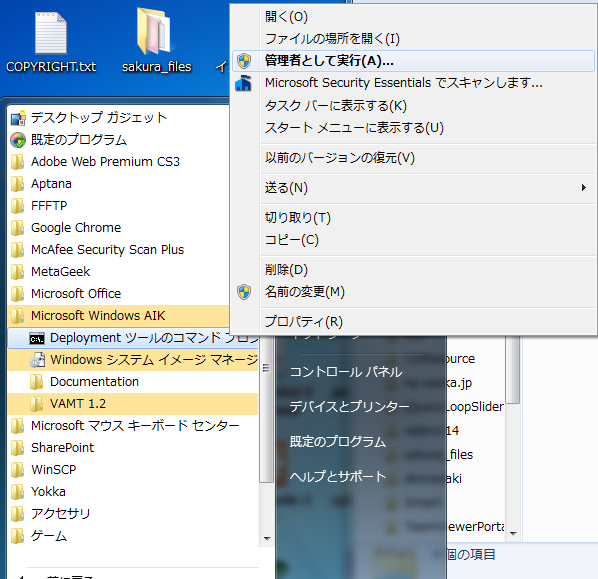
Task: Open コントロール パネル in Start menu
Action: 346,372
